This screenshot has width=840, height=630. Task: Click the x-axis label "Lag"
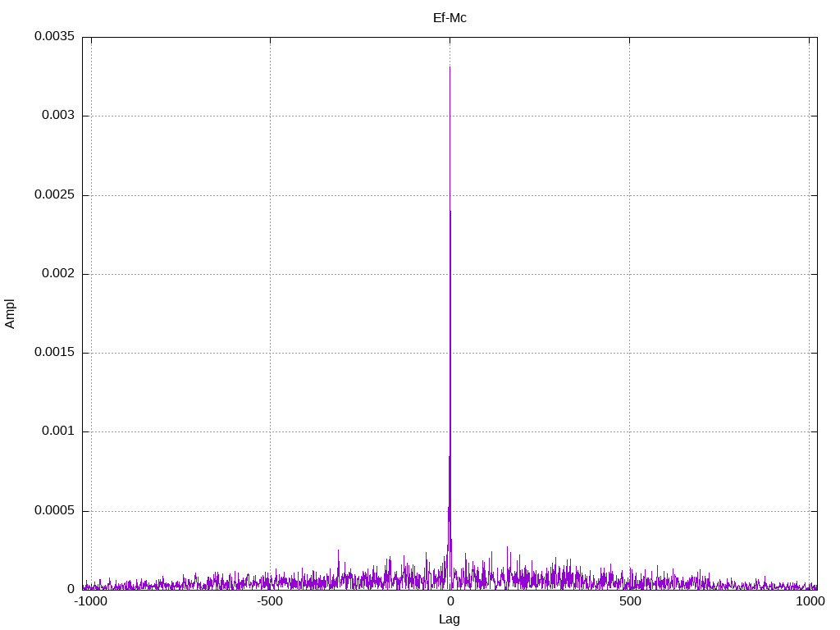(450, 619)
